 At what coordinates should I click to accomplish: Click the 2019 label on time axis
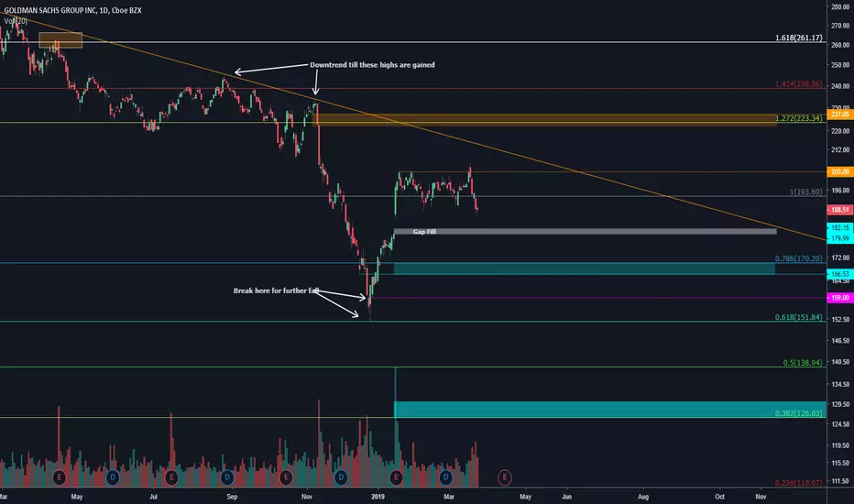(378, 497)
